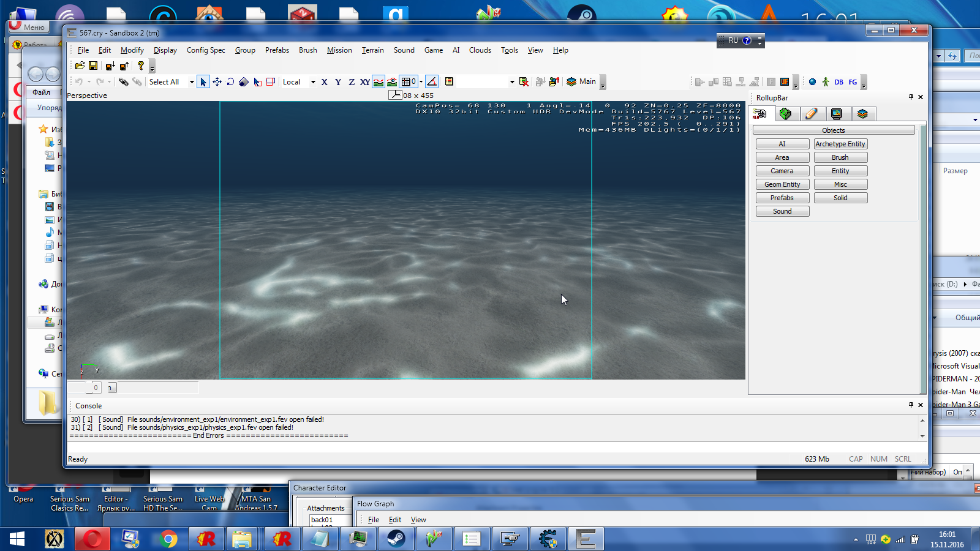Click the Archetype Entity button

tap(840, 144)
